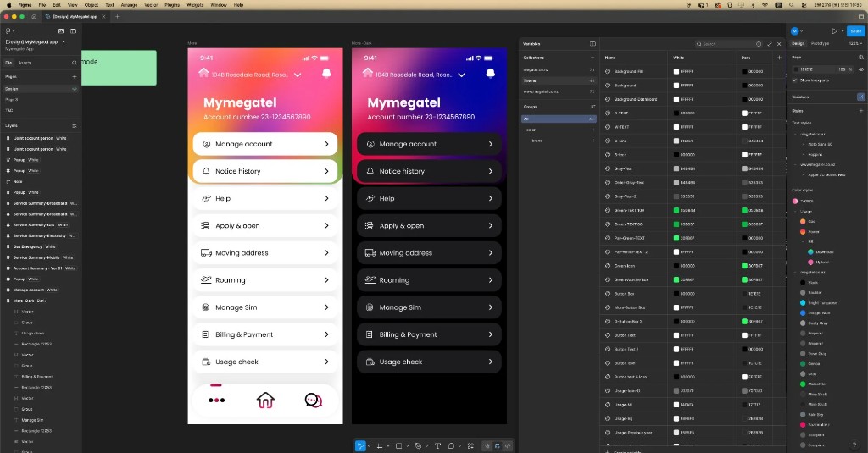Click the house icon in white app header
Viewport: 868px width, 453px height.
(x=203, y=73)
